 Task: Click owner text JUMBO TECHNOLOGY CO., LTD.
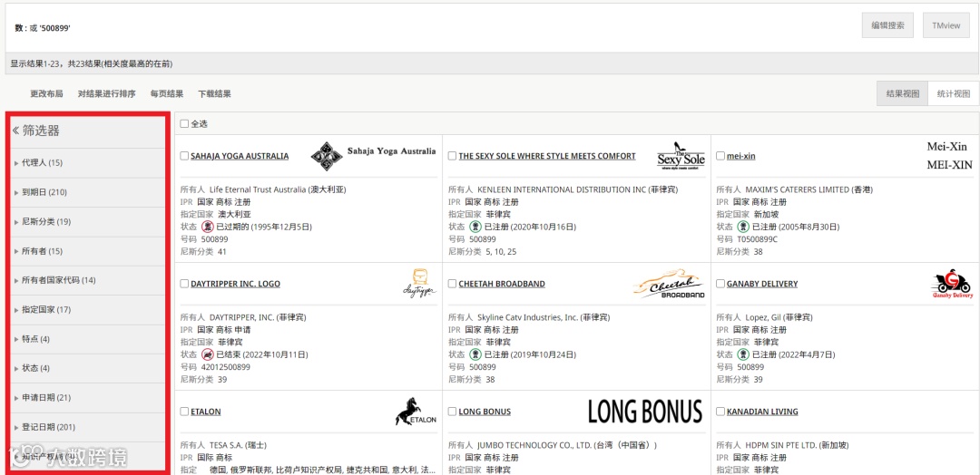coord(534,445)
